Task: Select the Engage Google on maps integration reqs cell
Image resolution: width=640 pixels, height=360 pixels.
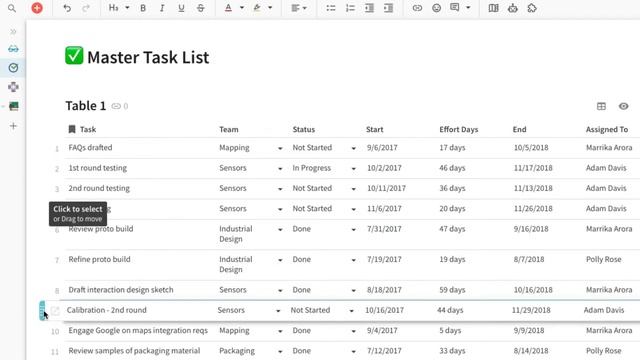Action: 138,330
